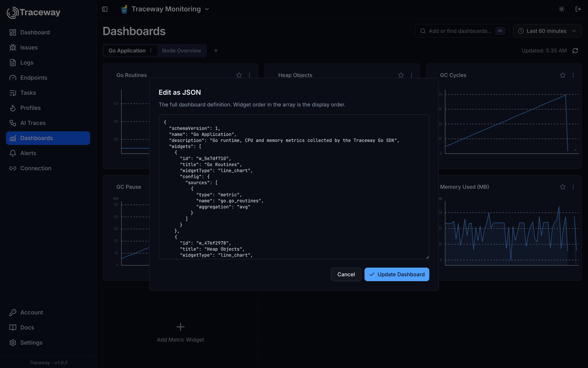The height and width of the screenshot is (368, 588).
Task: Click the Update Dashboard button
Action: pyautogui.click(x=397, y=274)
